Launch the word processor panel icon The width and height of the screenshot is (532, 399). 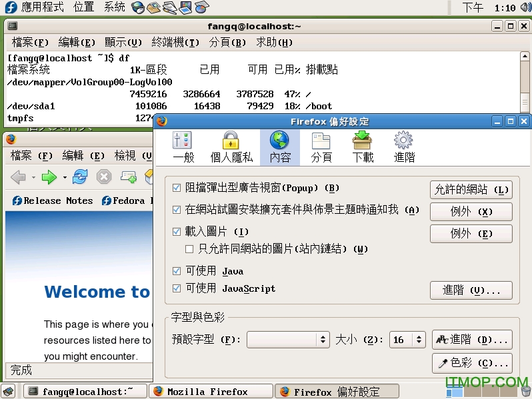[170, 7]
